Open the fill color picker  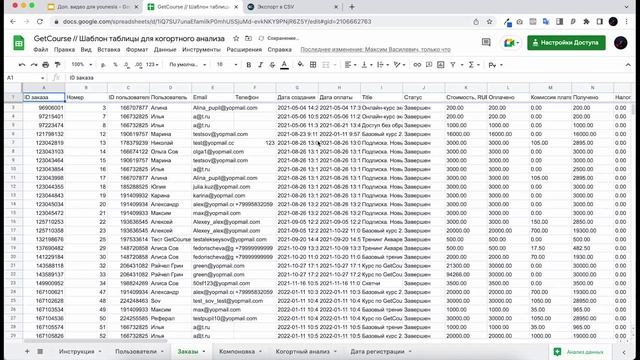pos(300,65)
